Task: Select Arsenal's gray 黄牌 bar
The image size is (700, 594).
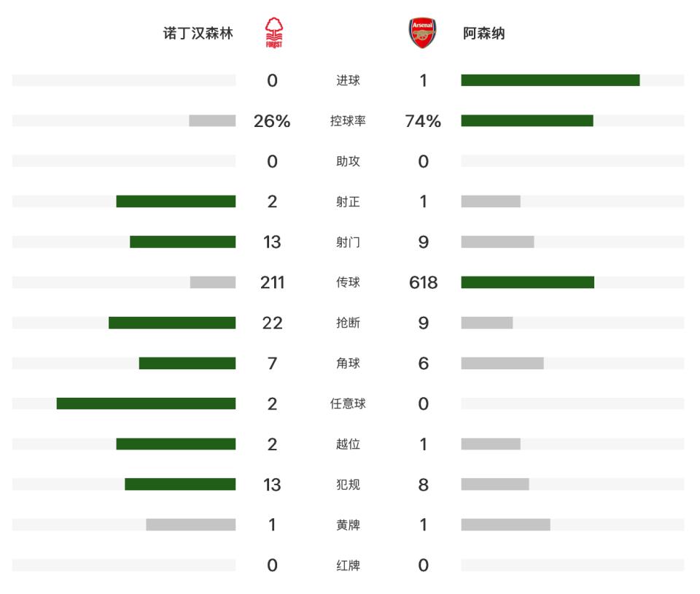Action: pos(505,525)
